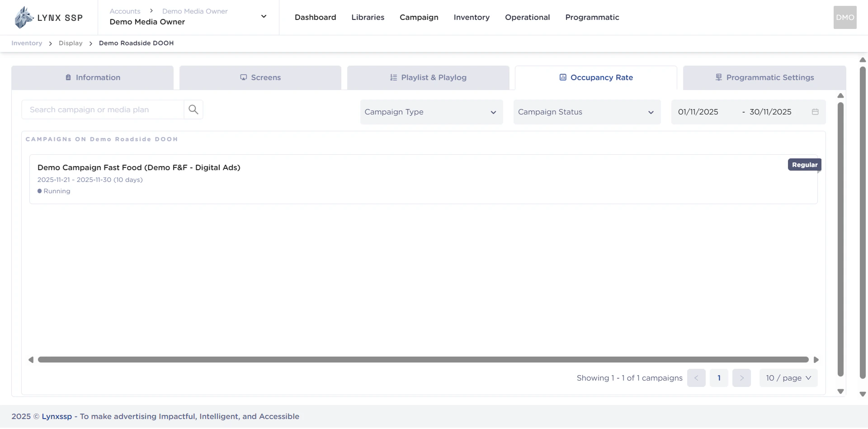Click inner panel scroll down arrow
The height and width of the screenshot is (429, 868).
click(x=840, y=391)
